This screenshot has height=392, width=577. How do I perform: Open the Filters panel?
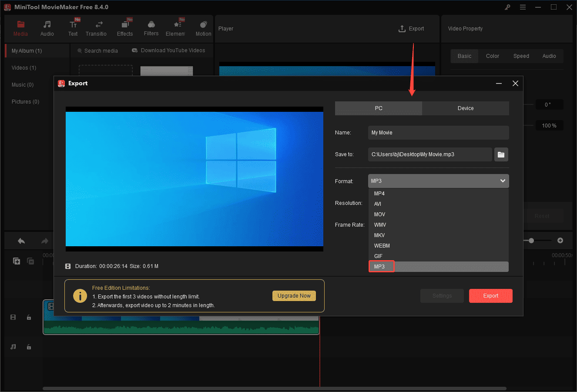tap(151, 28)
